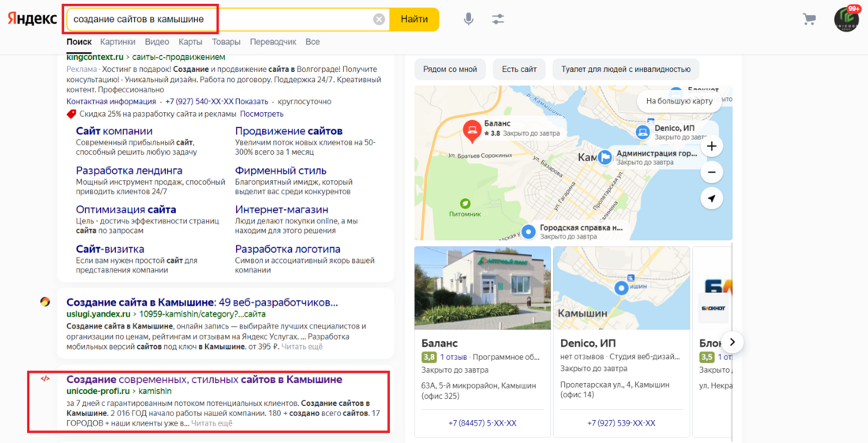Open the Сайт-визитка sitelink
868x443 pixels.
coord(110,250)
